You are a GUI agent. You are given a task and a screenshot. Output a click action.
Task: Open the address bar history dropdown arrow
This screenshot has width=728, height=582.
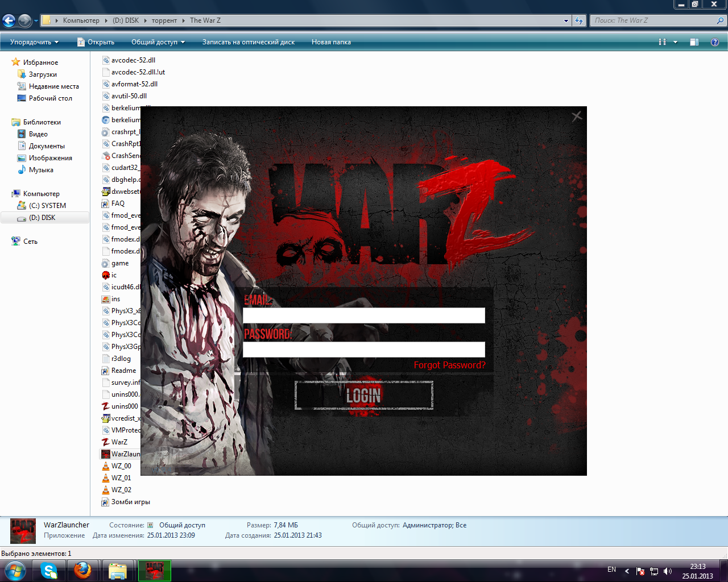pos(566,20)
